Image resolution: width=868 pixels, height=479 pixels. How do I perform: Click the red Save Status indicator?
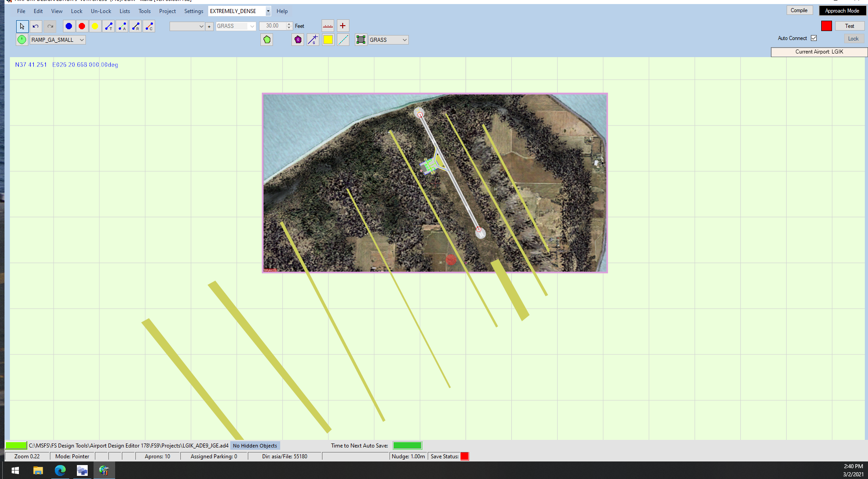(465, 457)
